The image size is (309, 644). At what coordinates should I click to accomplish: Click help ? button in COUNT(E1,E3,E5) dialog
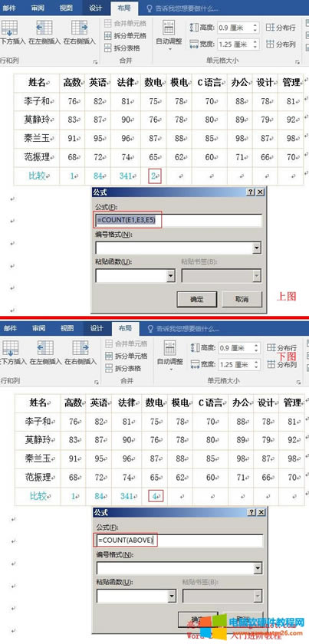pos(250,192)
